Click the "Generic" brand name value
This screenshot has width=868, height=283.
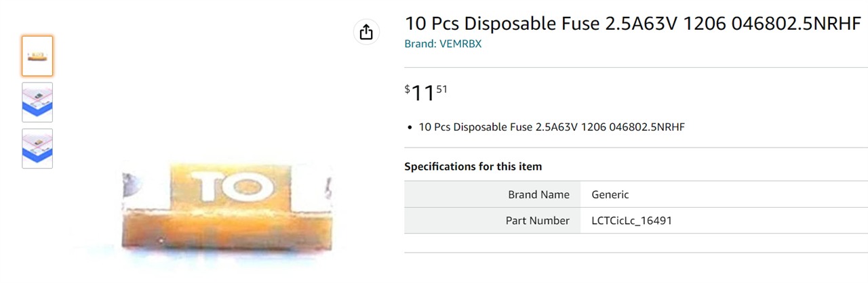[x=610, y=195]
